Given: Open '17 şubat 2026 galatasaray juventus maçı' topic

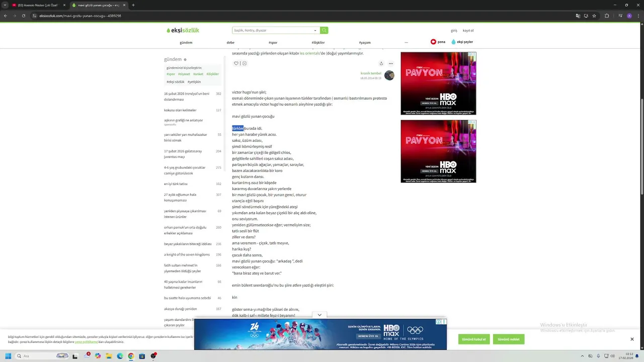Looking at the screenshot, I should coord(183,154).
